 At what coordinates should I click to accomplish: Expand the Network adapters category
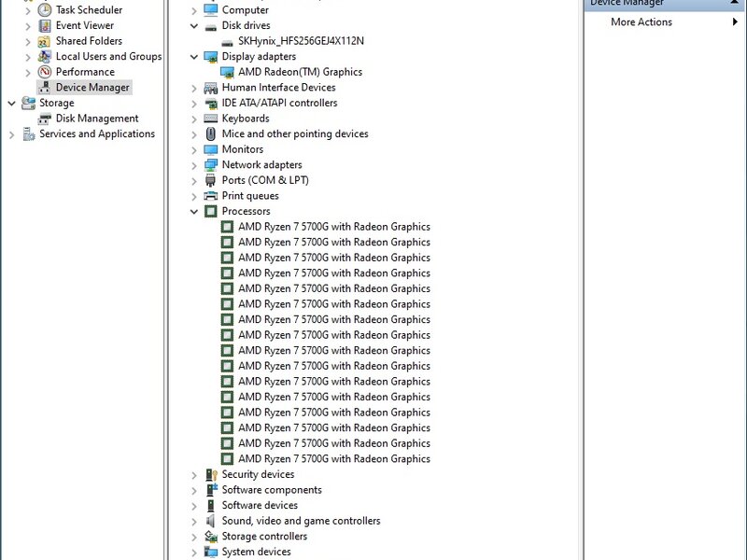tap(194, 165)
